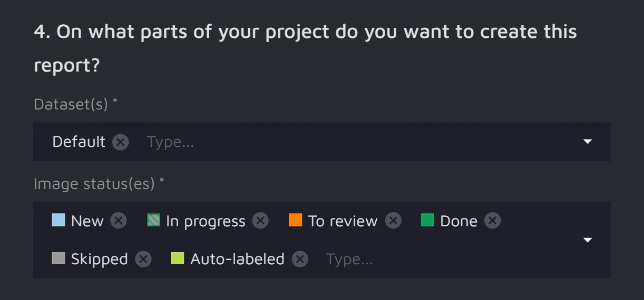This screenshot has width=644, height=300.
Task: Click the light blue New status swatch
Action: coord(58,220)
